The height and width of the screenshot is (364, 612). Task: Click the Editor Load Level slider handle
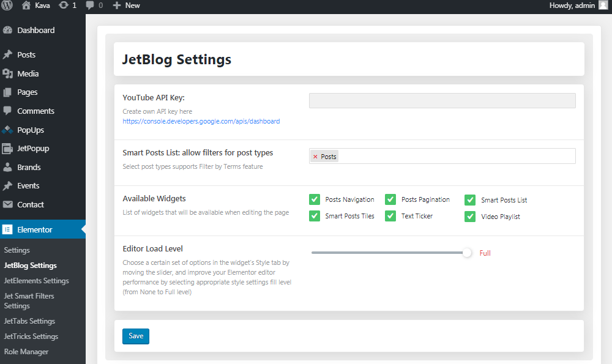[467, 253]
